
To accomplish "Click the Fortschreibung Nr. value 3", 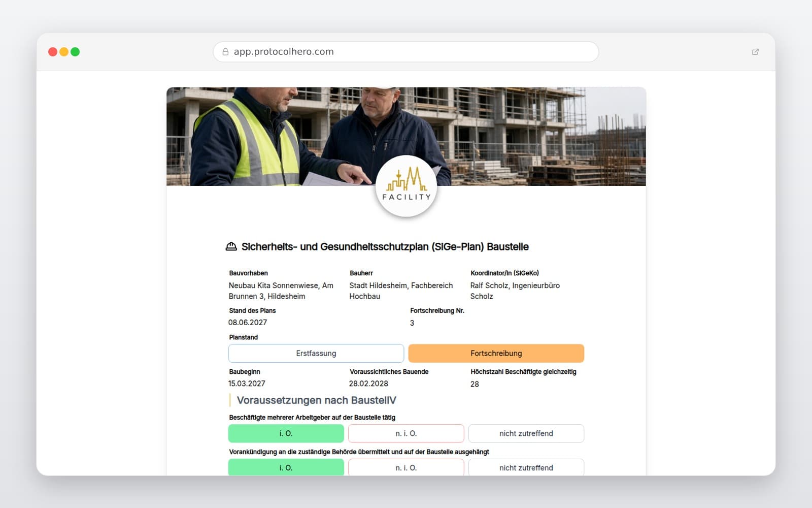I will [x=412, y=323].
